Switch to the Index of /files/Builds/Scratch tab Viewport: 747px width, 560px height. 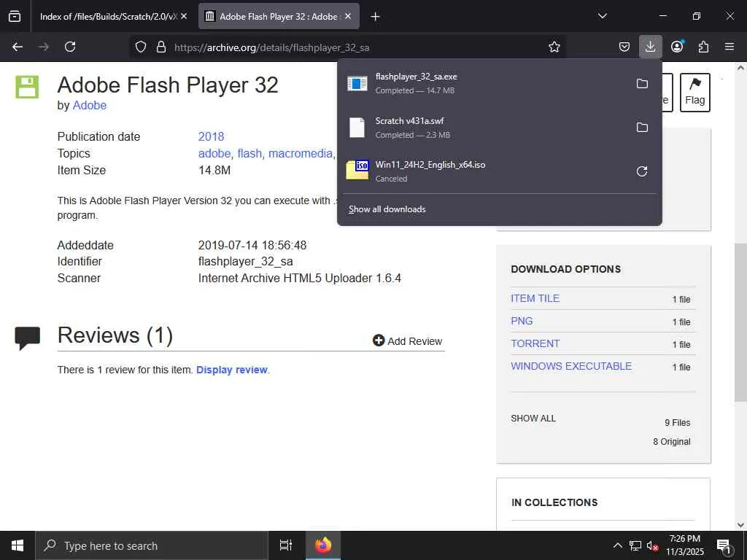[x=108, y=16]
